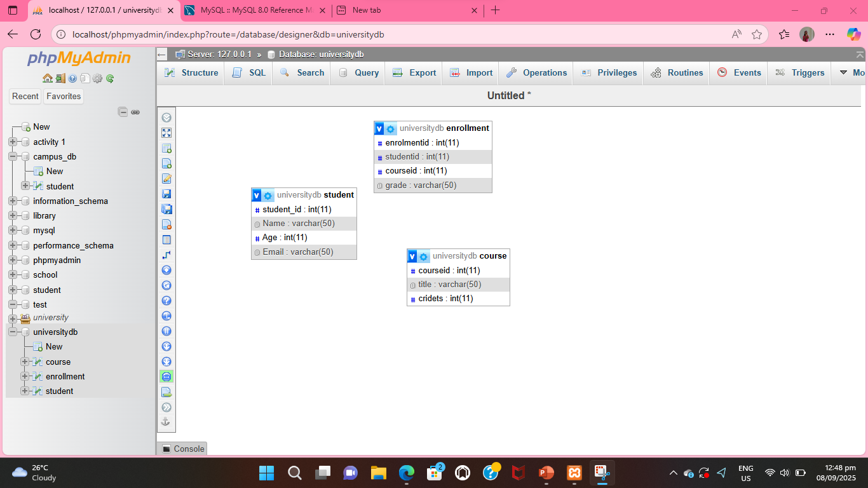Open phpMyAdmin Home icon in sidebar
This screenshot has width=868, height=488.
(x=48, y=79)
